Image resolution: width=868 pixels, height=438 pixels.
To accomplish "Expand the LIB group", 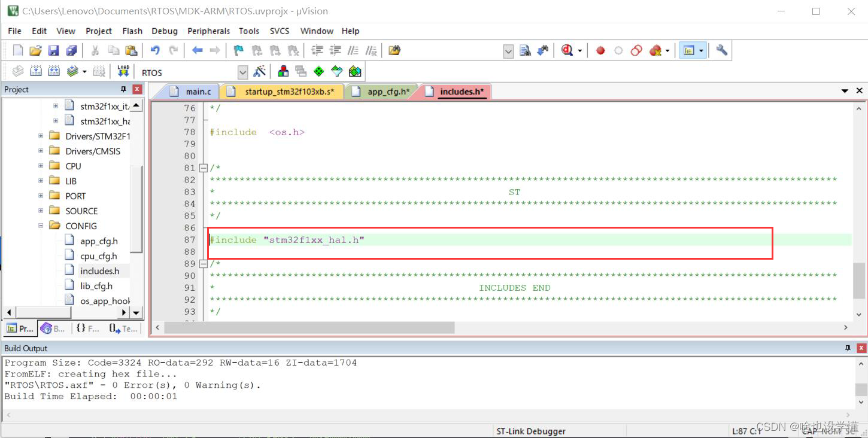I will click(x=41, y=181).
